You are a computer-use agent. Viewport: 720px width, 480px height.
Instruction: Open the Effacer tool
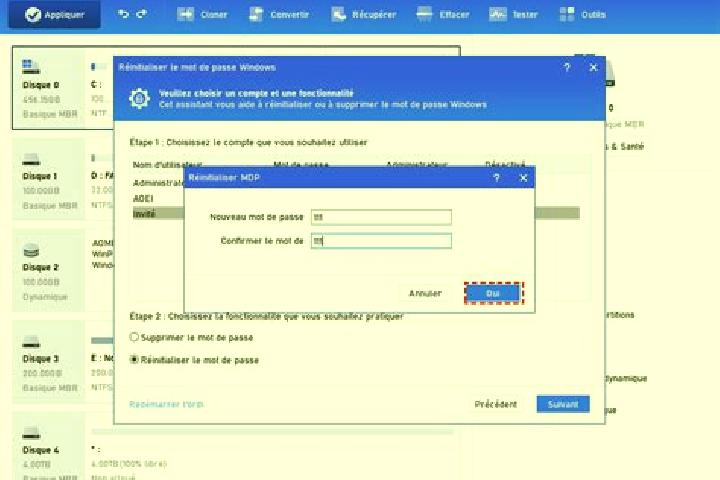(x=443, y=15)
